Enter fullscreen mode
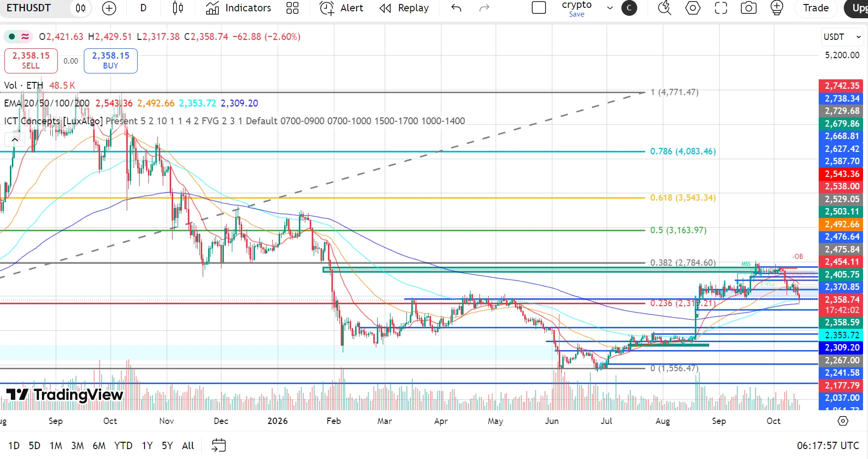868x459 pixels. [721, 8]
